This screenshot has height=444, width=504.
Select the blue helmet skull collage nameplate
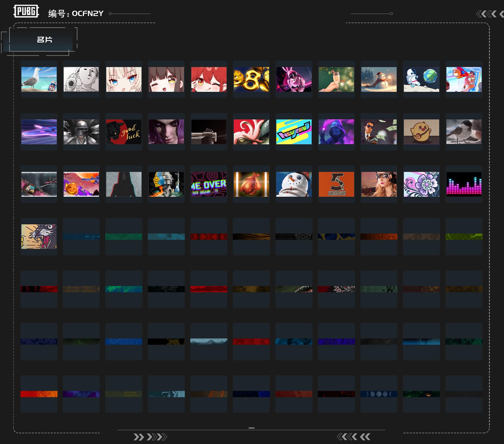coord(166,184)
